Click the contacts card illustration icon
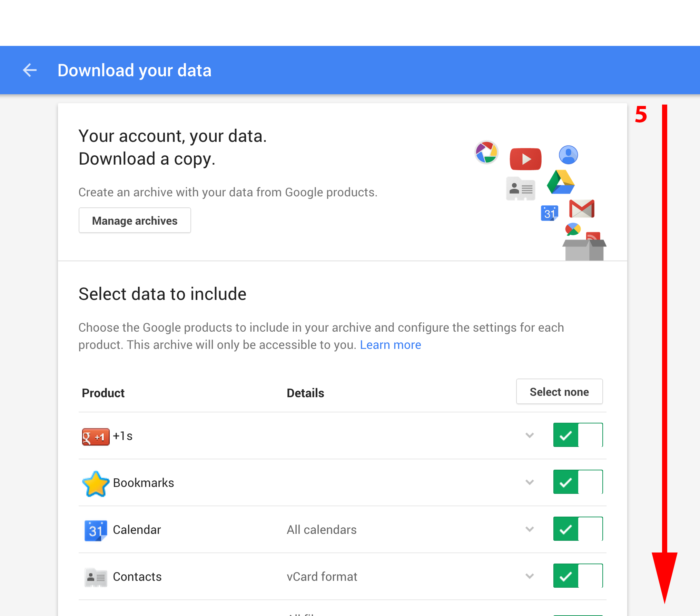The height and width of the screenshot is (616, 700). click(x=521, y=189)
